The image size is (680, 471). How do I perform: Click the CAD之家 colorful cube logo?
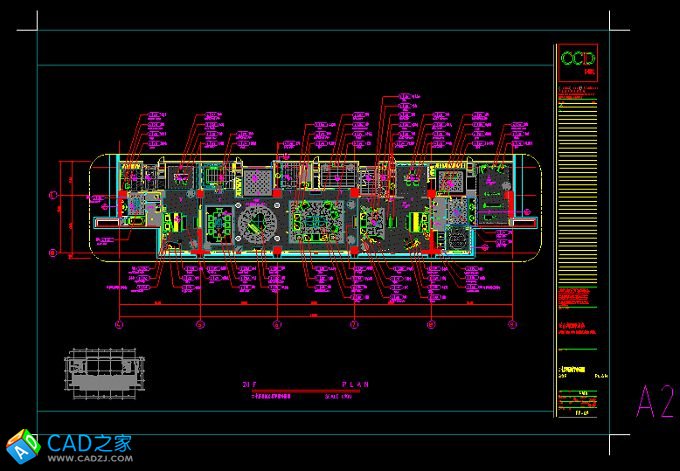[x=22, y=446]
